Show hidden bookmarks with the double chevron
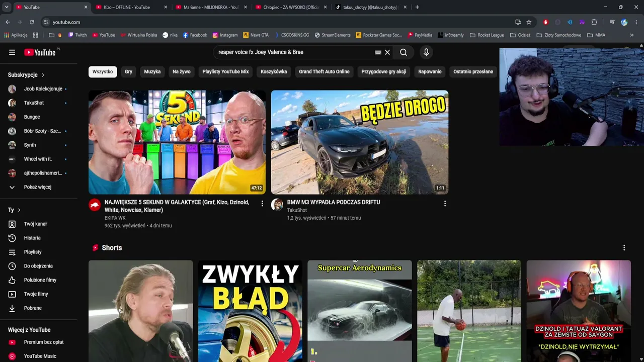644x362 pixels. [632, 35]
